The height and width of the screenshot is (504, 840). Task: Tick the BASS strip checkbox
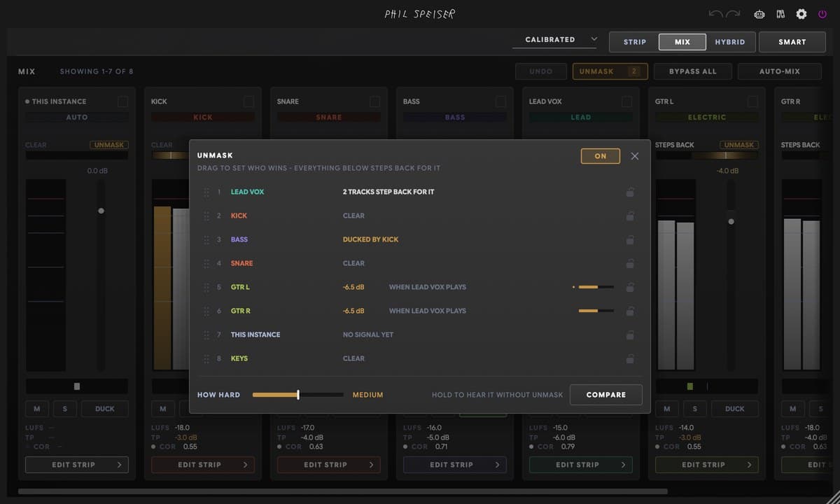[500, 101]
